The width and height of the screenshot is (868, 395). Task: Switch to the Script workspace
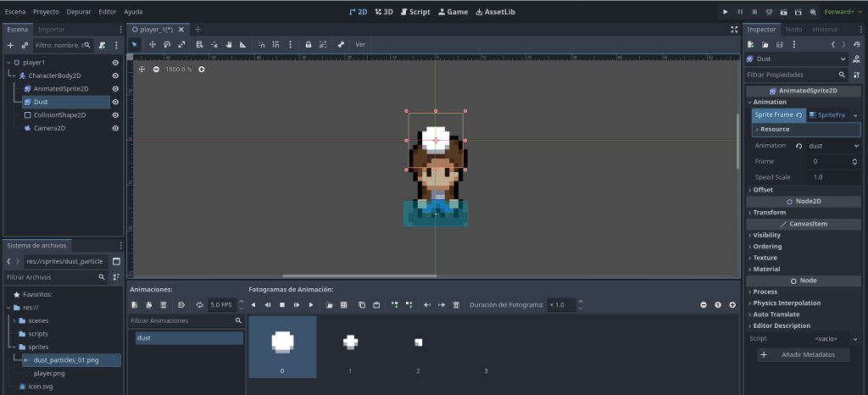tap(415, 12)
